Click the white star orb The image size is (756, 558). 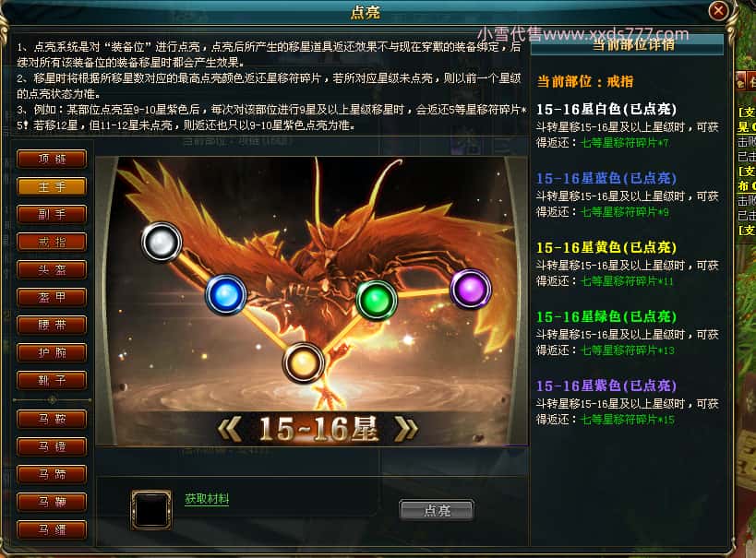tap(162, 242)
